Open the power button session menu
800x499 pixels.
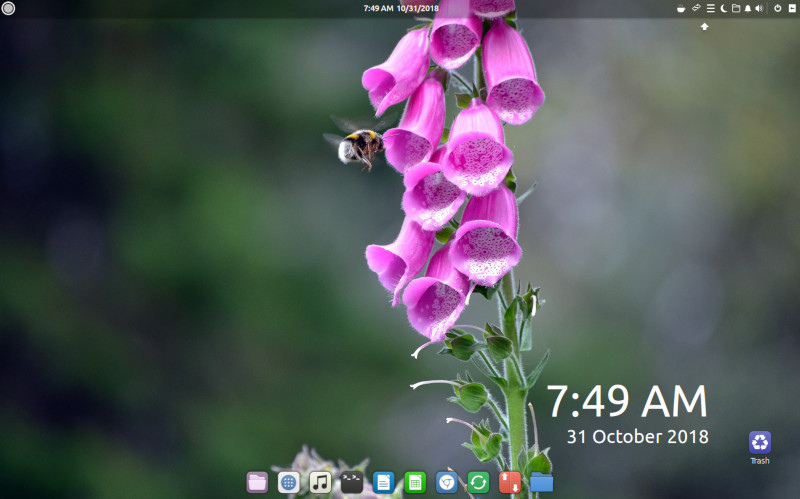click(778, 8)
